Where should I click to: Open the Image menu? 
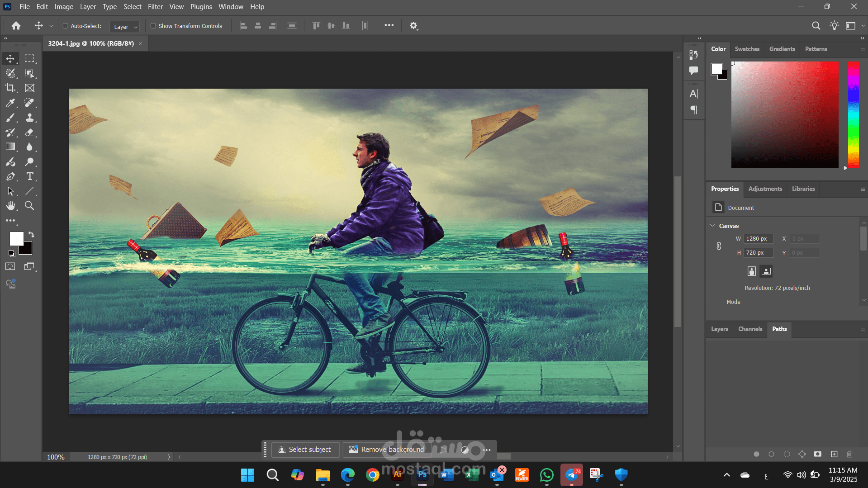(x=64, y=7)
